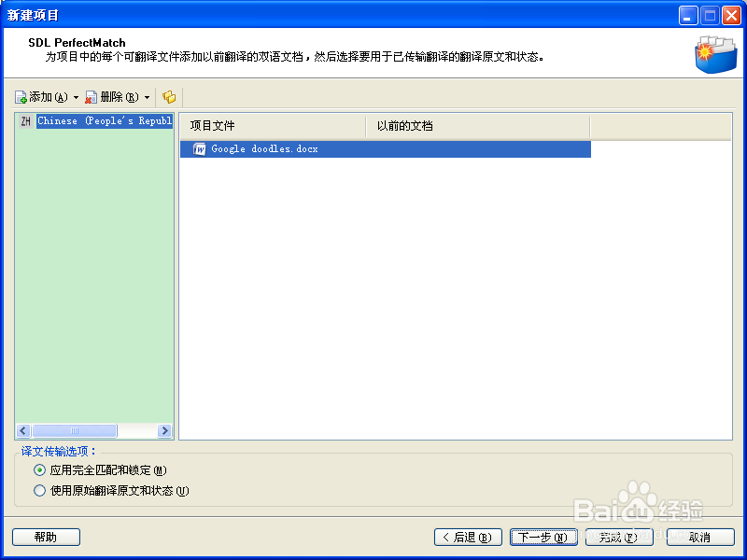Screen dimensions: 747x560
Task: Click the right arrow of language list scrollbar
Action: coord(164,431)
